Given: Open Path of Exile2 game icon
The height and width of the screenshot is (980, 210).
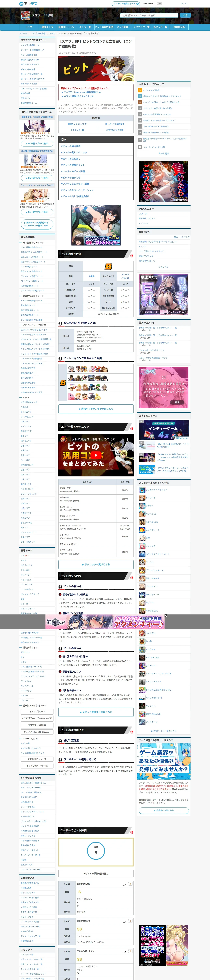Looking at the screenshot, I should (x=142, y=657).
